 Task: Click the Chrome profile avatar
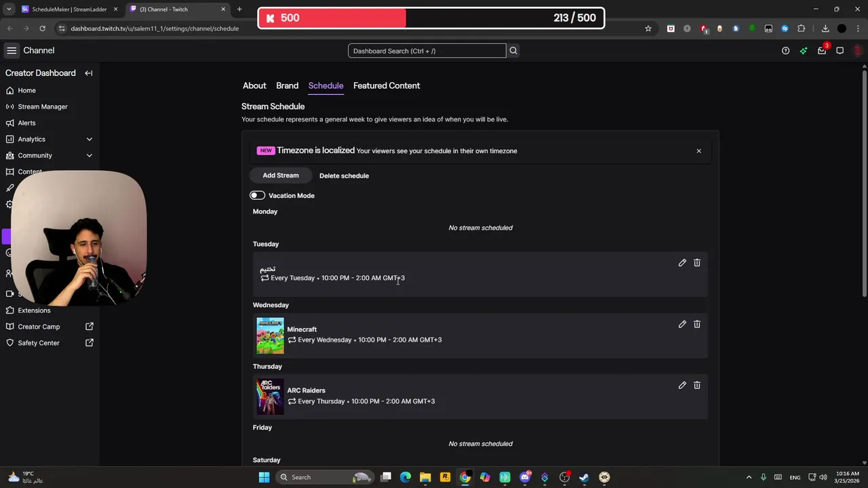point(842,28)
